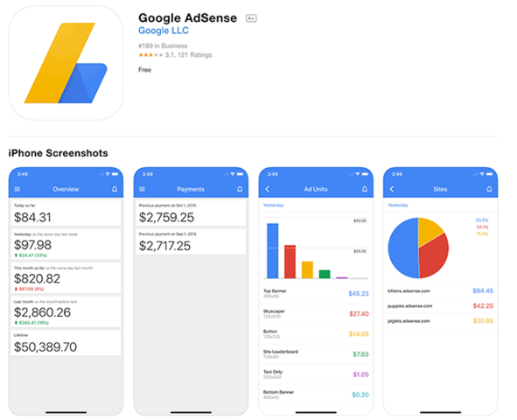Select the Top Banner ad unit row
This screenshot has width=517, height=420.
pos(316,293)
